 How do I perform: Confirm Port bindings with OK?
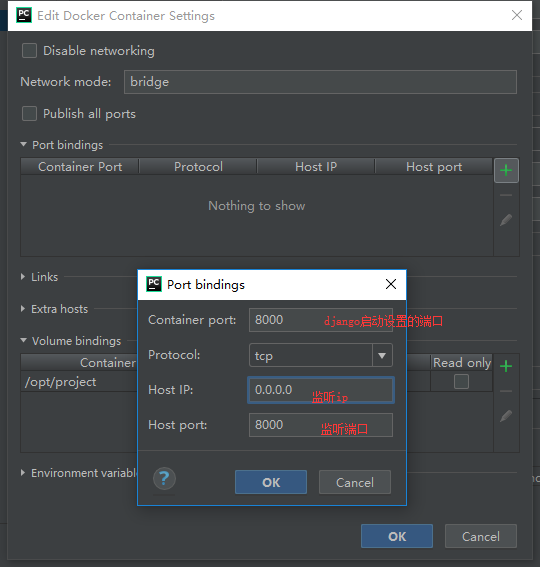271,482
